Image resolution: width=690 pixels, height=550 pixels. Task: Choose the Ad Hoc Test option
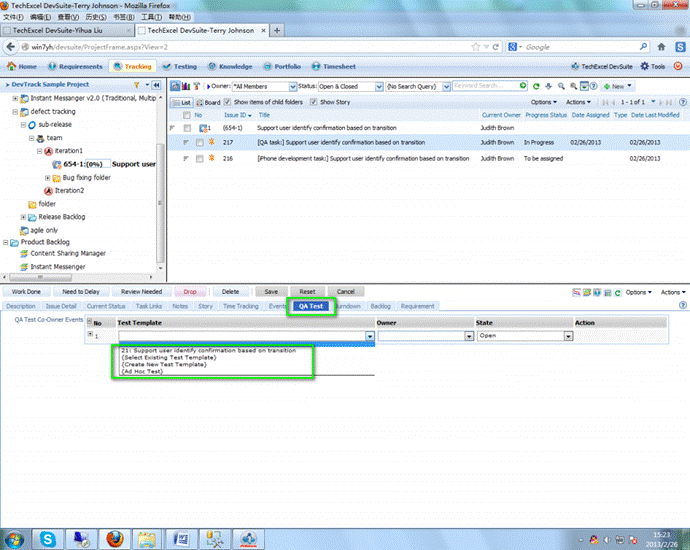(x=143, y=371)
